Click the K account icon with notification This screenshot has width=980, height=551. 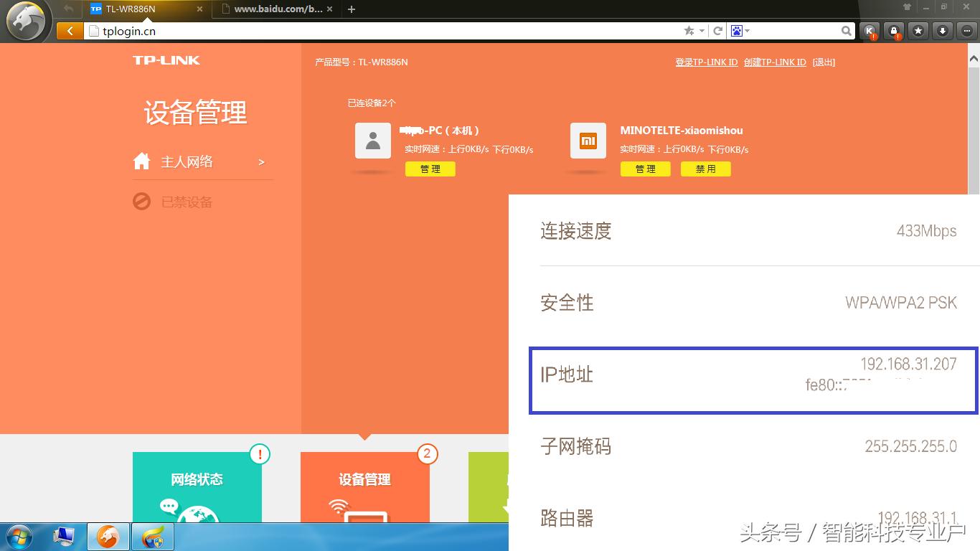tap(868, 31)
